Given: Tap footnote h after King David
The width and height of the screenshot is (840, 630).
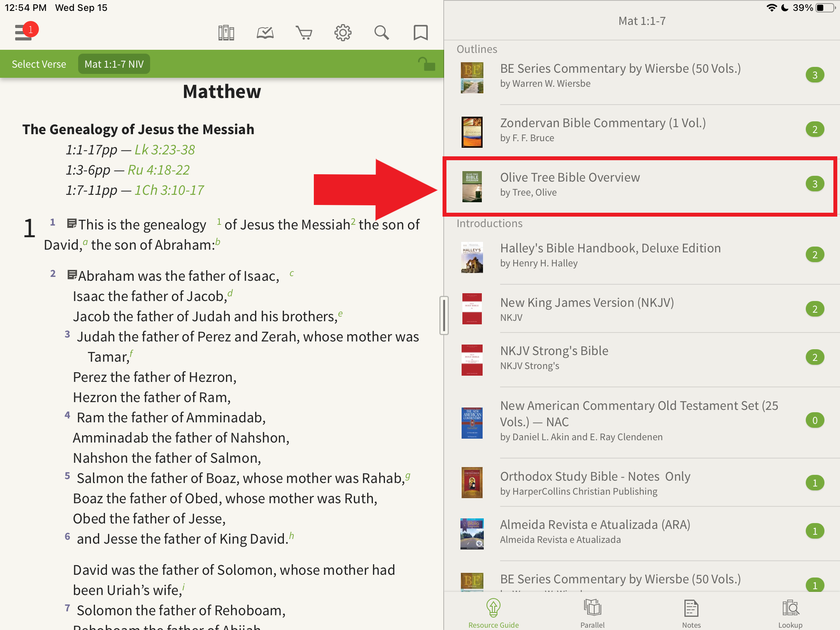Looking at the screenshot, I should (291, 536).
